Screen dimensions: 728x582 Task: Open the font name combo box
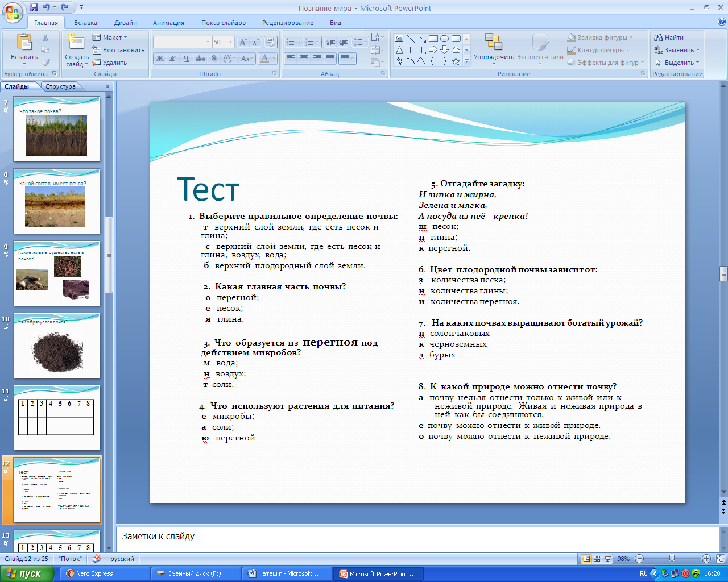coord(182,42)
